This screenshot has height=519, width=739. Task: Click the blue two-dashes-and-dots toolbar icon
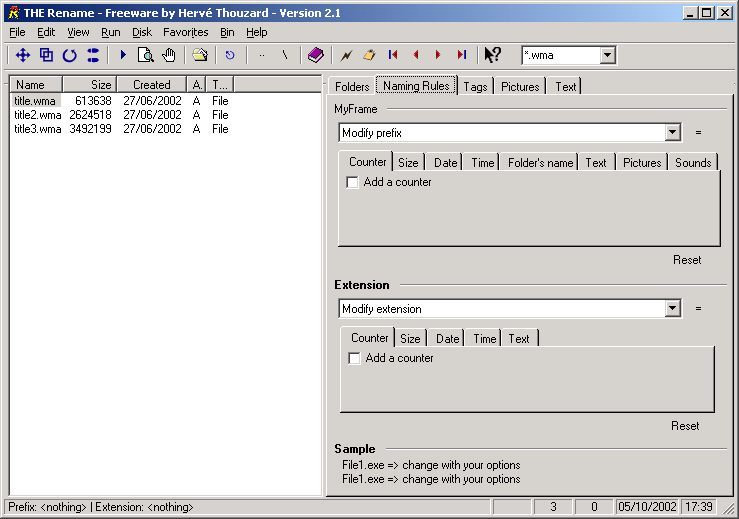point(93,55)
